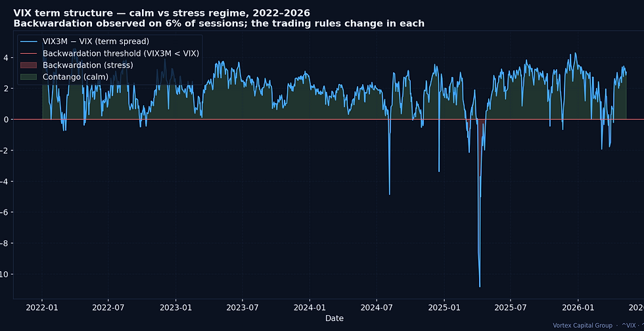This screenshot has height=331, width=644.
Task: Click the August 2024 spike bottom near -5
Action: coord(389,194)
